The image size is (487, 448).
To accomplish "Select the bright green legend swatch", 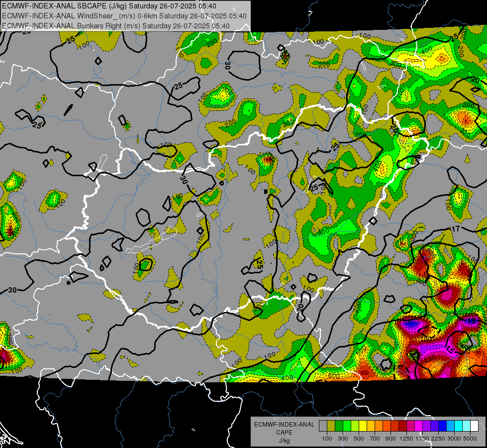I will point(347,426).
